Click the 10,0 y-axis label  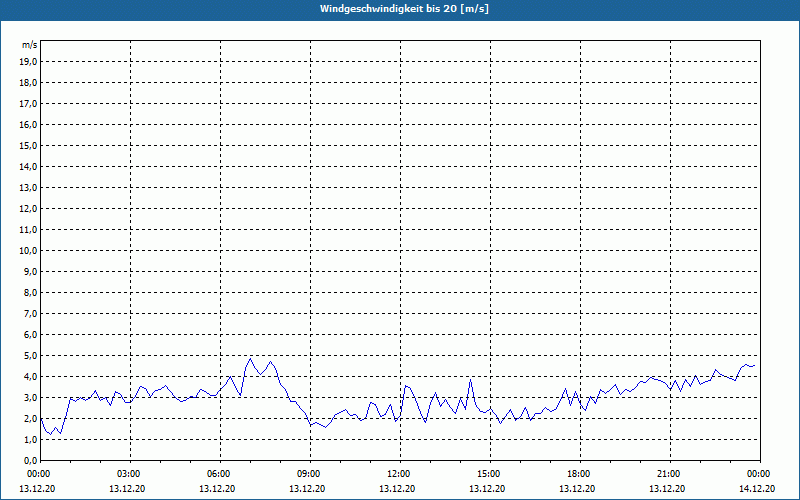click(x=29, y=250)
